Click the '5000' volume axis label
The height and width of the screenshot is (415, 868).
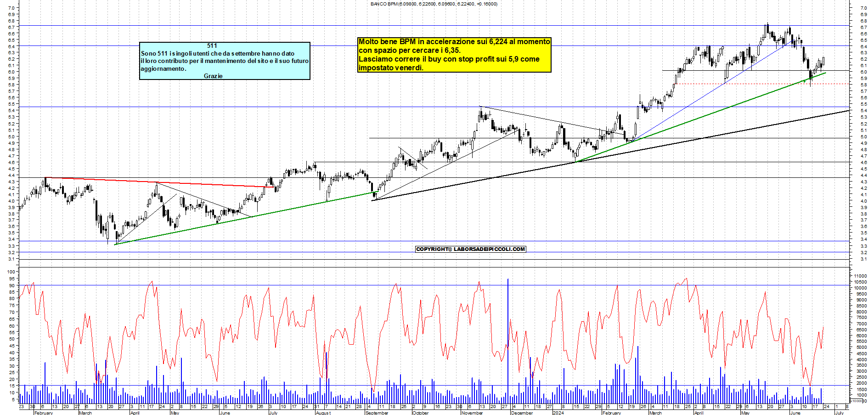tap(861, 347)
